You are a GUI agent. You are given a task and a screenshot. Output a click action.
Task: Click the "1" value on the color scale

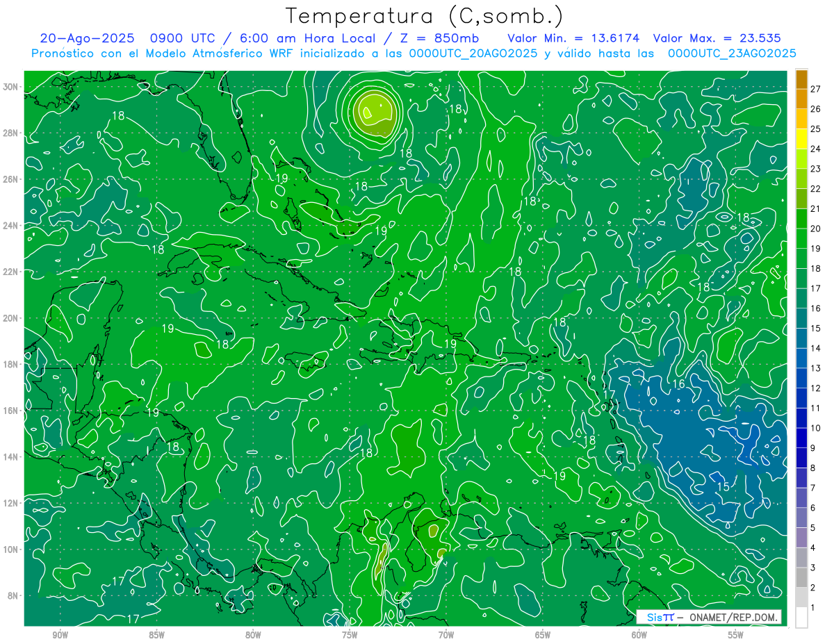pyautogui.click(x=812, y=608)
